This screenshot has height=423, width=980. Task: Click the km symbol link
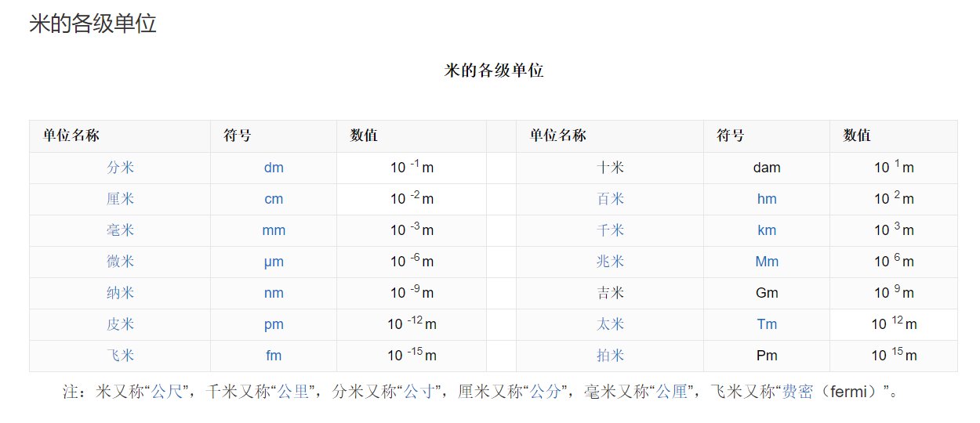click(767, 230)
